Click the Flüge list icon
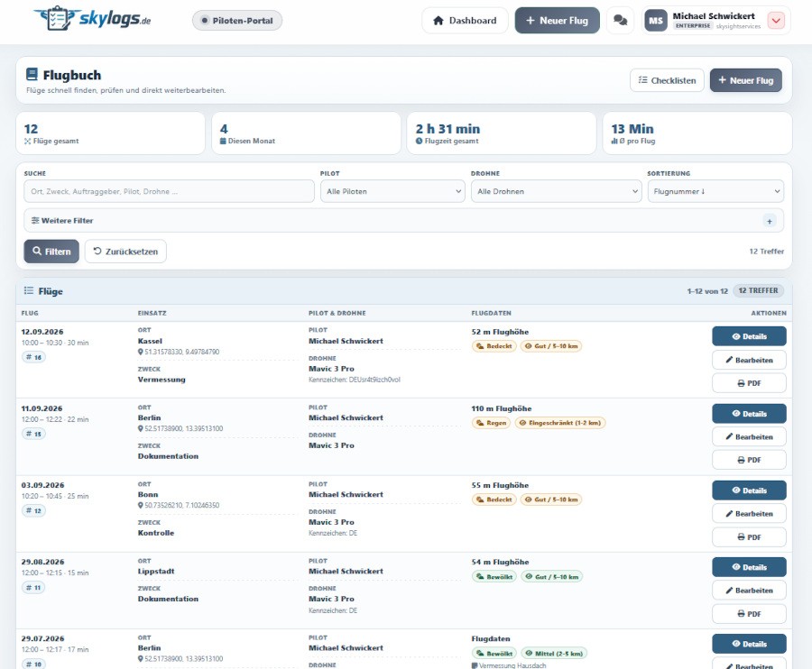The image size is (812, 669). tap(29, 291)
